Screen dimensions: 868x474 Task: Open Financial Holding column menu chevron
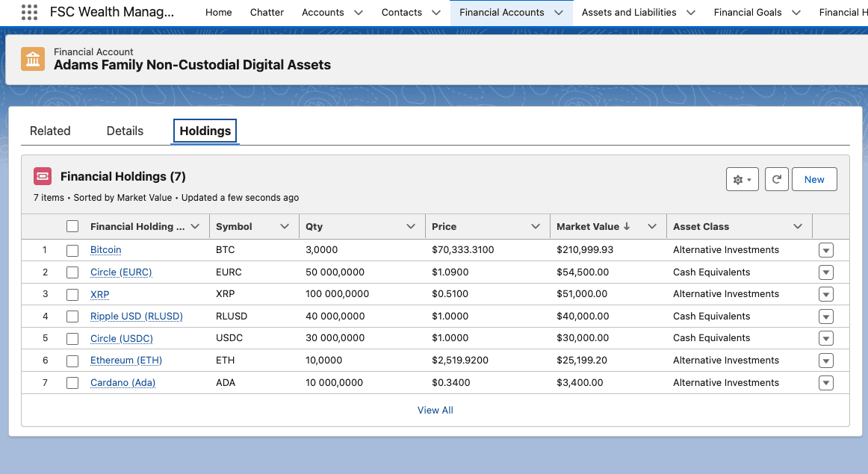pos(195,226)
